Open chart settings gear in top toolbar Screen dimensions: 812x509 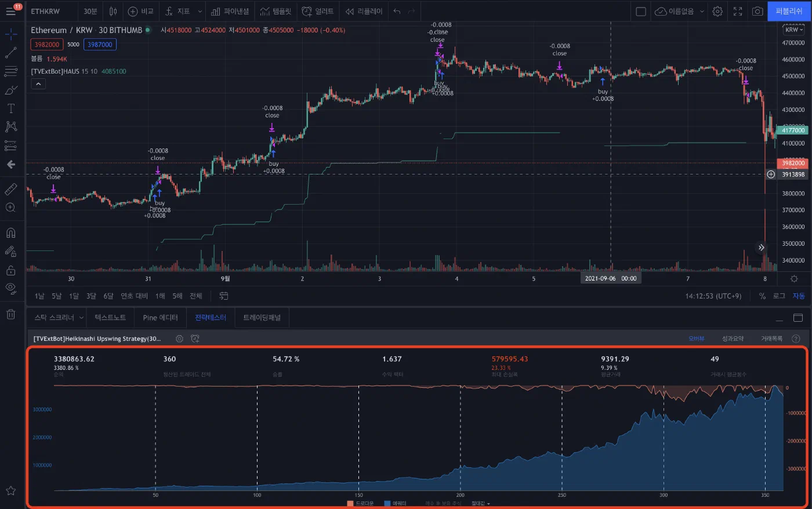pos(717,11)
